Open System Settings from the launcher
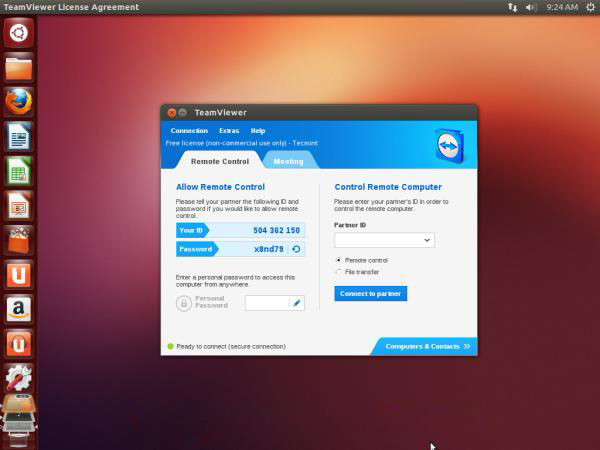 pos(19,378)
